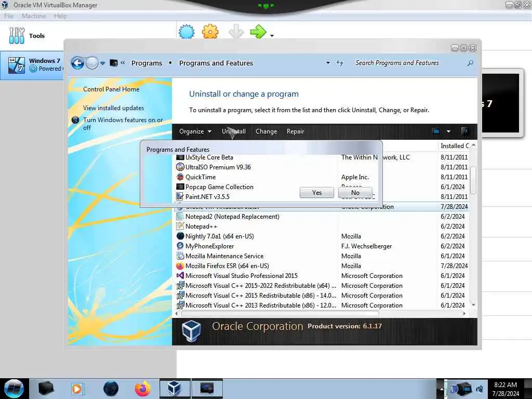The height and width of the screenshot is (399, 532).
Task: Open View installed updates link
Action: tap(113, 108)
